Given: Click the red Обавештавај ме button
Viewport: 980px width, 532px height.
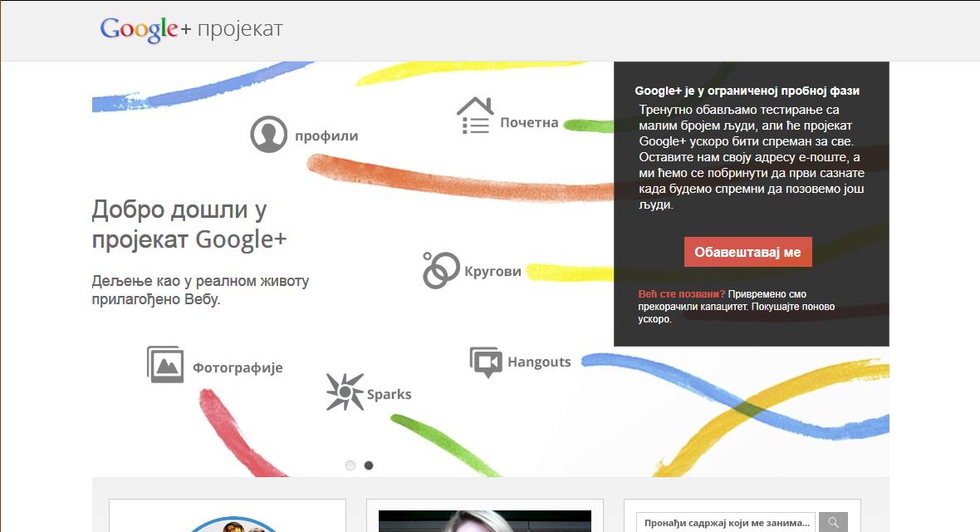Looking at the screenshot, I should 748,252.
